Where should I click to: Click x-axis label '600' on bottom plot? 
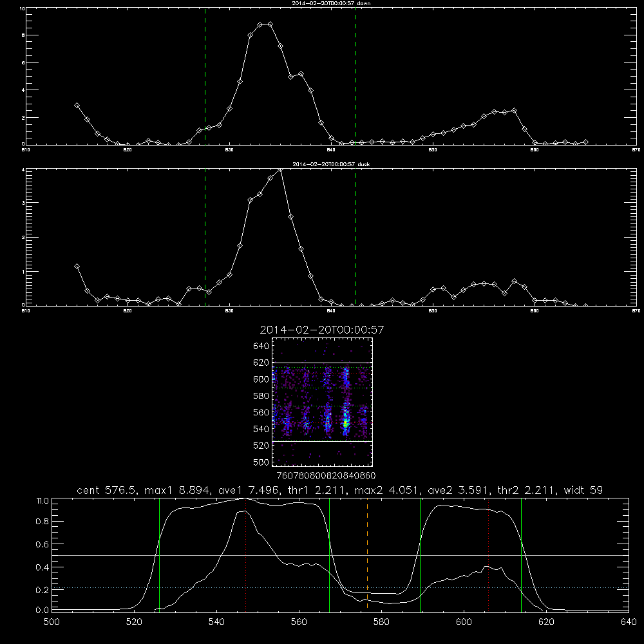(464, 622)
